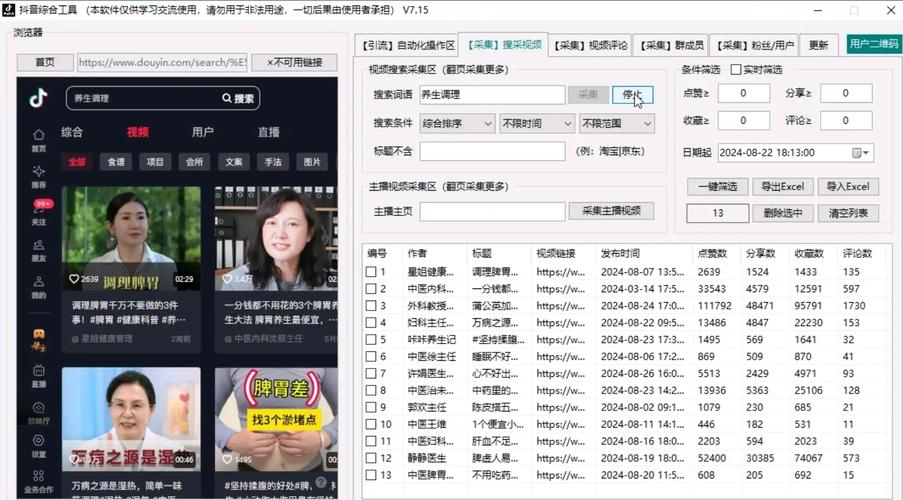This screenshot has height=500, width=903.
Task: Click the 首页 browser button
Action: [x=45, y=62]
